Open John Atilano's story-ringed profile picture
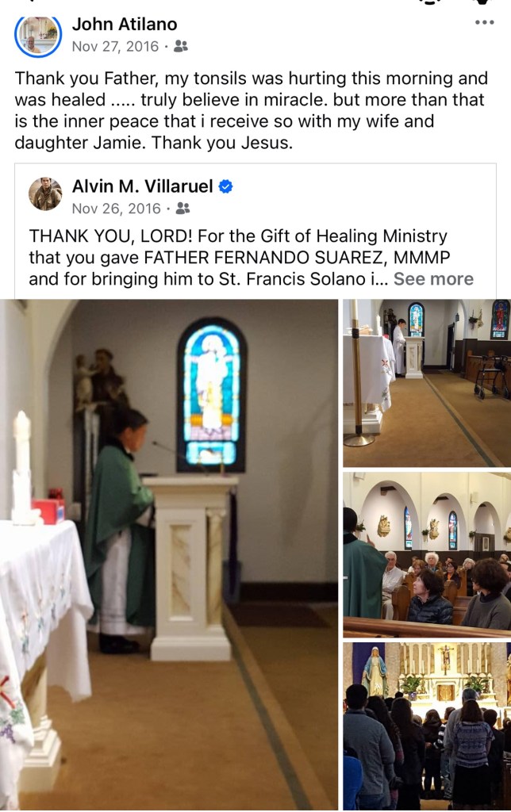 click(x=38, y=35)
